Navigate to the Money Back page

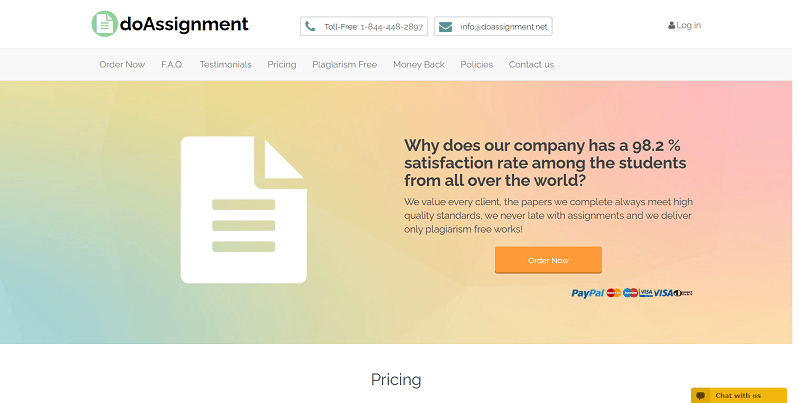pos(418,64)
